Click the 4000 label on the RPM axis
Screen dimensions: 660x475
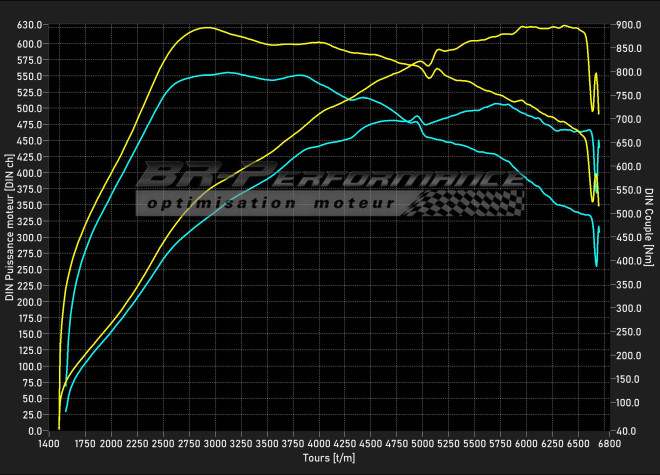tap(318, 443)
